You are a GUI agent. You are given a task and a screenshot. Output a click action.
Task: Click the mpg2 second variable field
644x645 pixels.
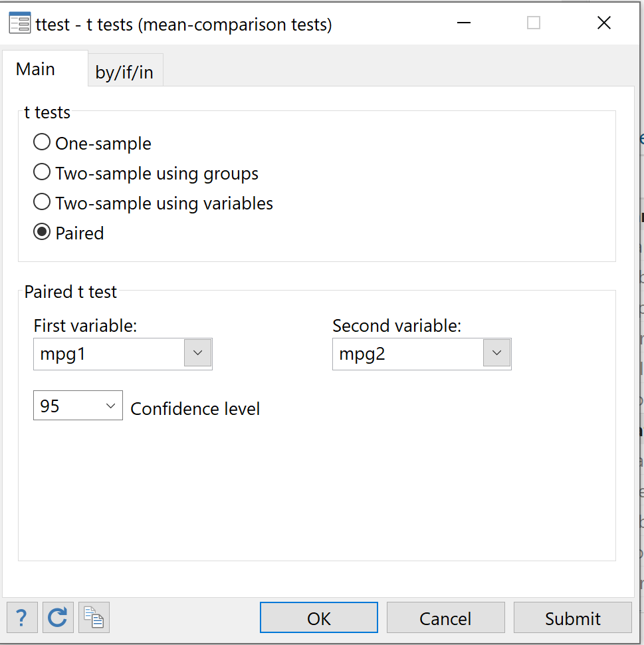click(408, 354)
